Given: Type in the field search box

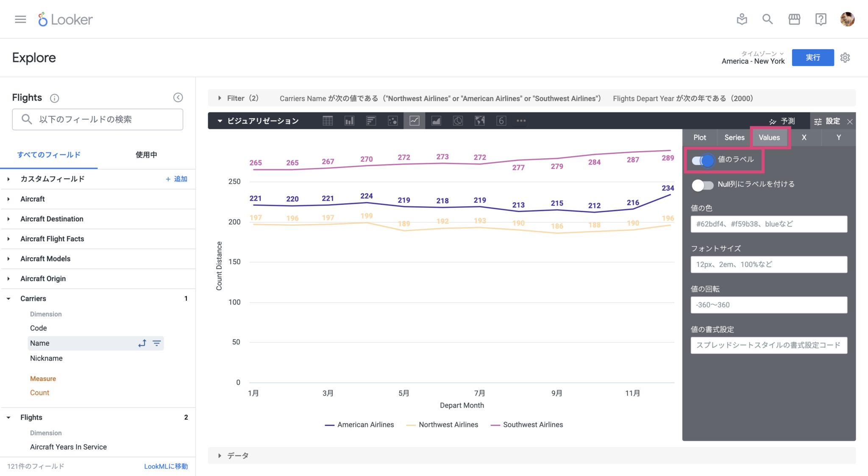Looking at the screenshot, I should (97, 119).
